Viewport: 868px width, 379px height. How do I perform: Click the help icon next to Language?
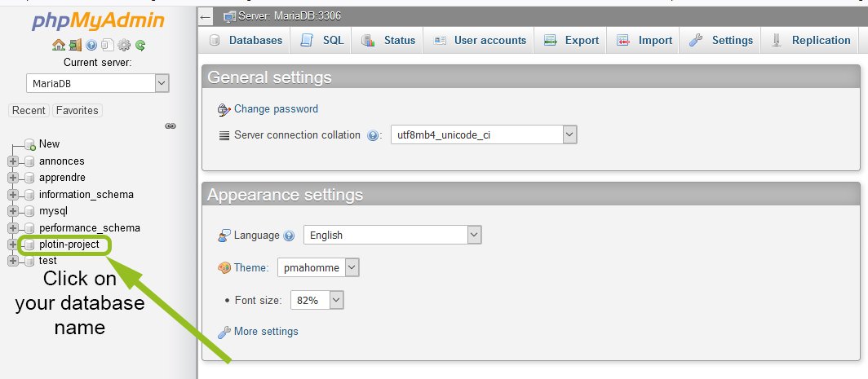289,236
